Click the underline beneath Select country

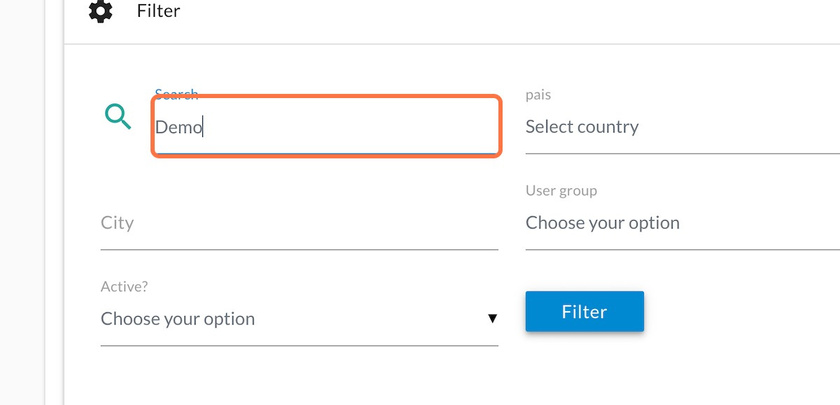tap(682, 153)
